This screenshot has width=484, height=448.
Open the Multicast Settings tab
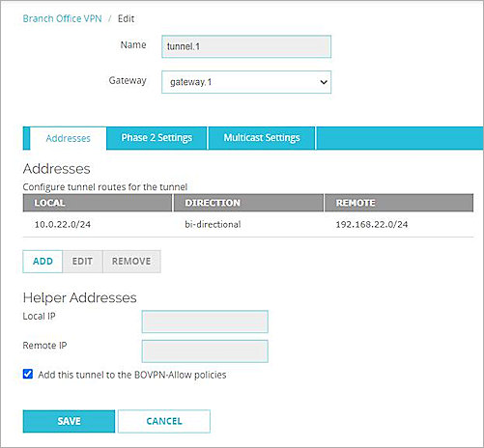click(x=262, y=138)
